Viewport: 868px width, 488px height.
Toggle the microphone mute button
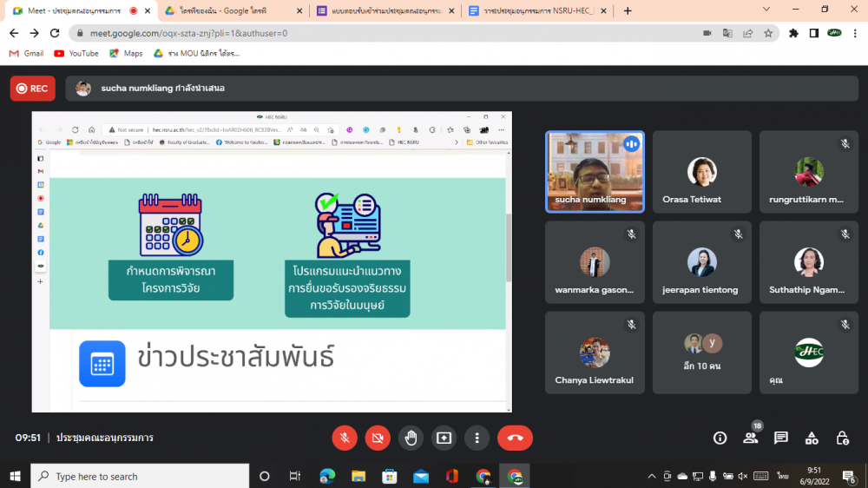pyautogui.click(x=345, y=438)
